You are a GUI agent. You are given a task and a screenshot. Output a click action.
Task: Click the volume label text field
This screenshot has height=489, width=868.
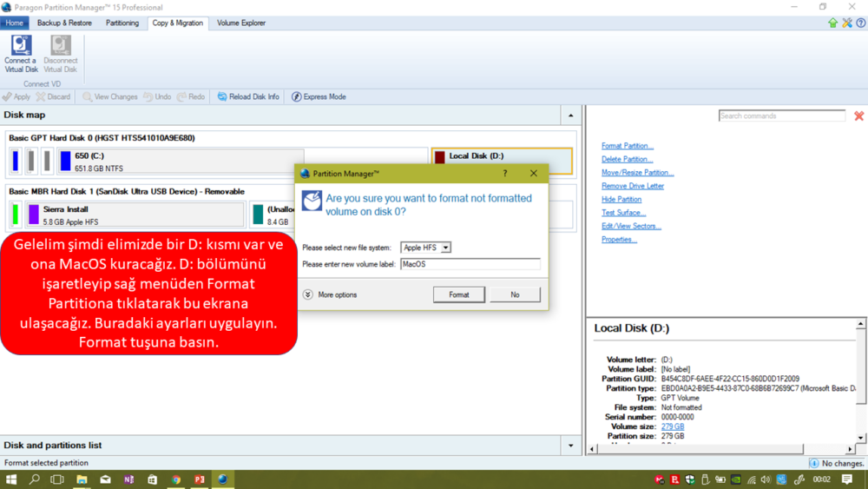[470, 264]
